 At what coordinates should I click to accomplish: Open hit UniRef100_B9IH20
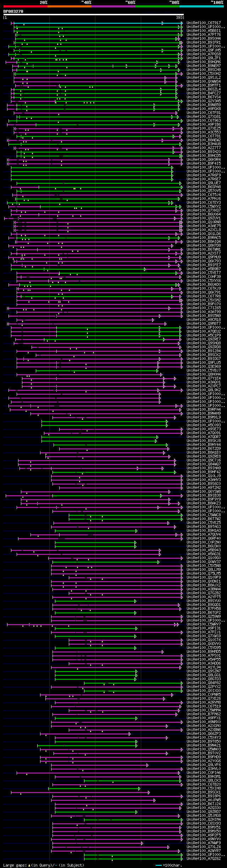pyautogui.click(x=204, y=152)
